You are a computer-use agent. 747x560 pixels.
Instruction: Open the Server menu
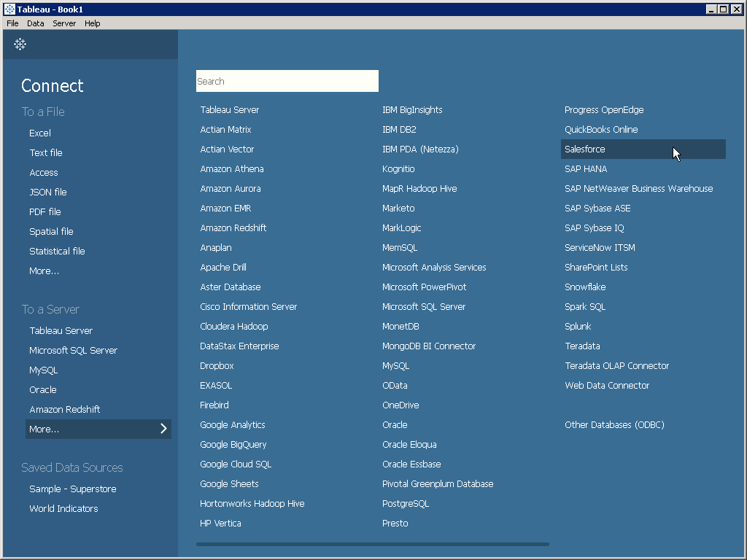pyautogui.click(x=64, y=23)
